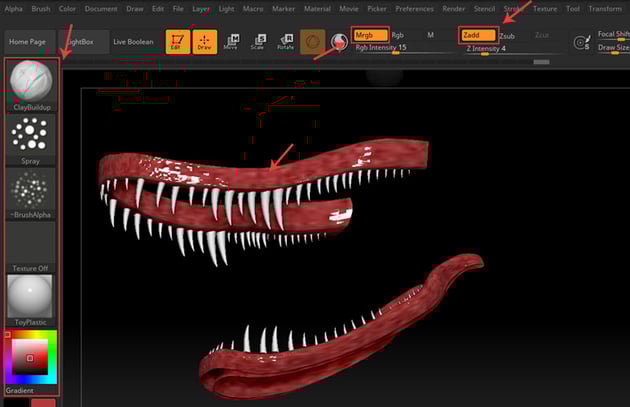Toggle the Rgb paint mode
The height and width of the screenshot is (407, 630).
398,35
